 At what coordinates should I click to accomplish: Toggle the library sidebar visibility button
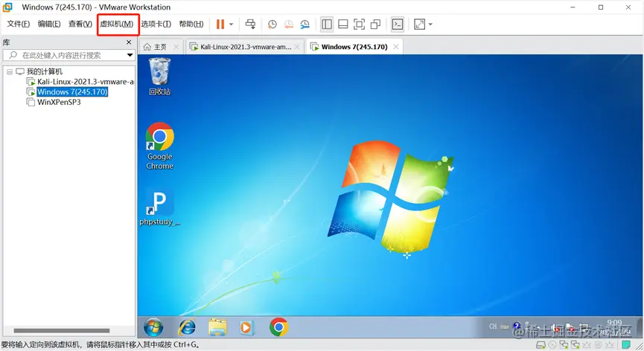[327, 25]
